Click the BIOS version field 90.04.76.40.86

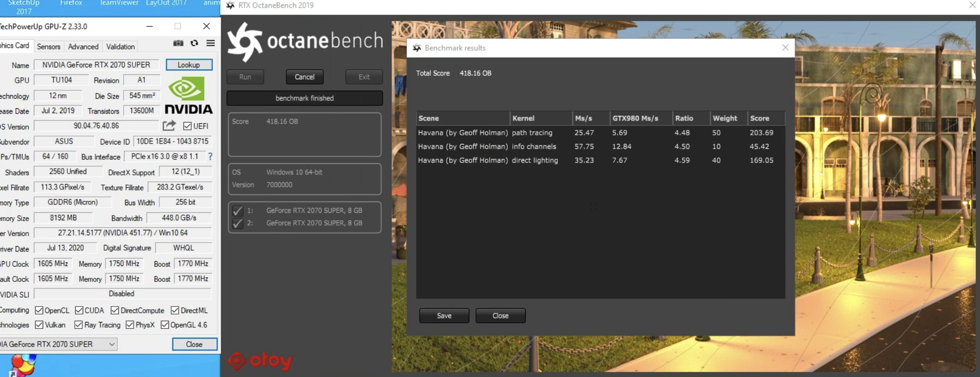[x=96, y=126]
